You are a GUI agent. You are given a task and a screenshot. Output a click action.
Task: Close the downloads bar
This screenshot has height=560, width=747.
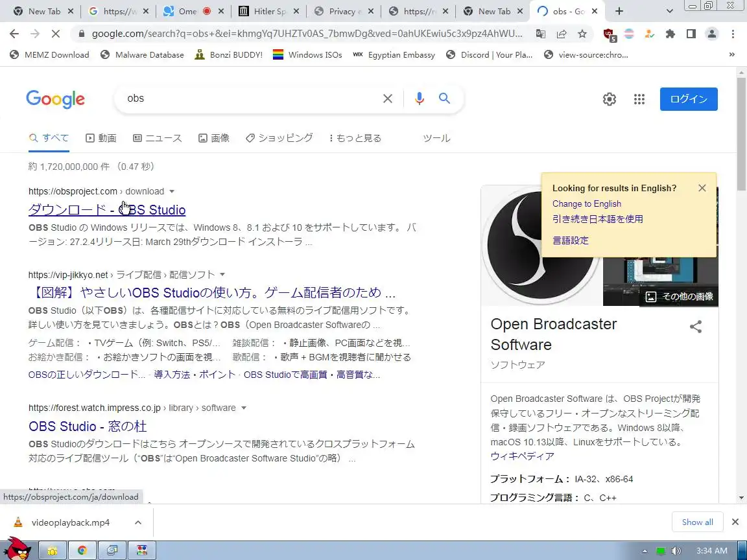pyautogui.click(x=735, y=522)
